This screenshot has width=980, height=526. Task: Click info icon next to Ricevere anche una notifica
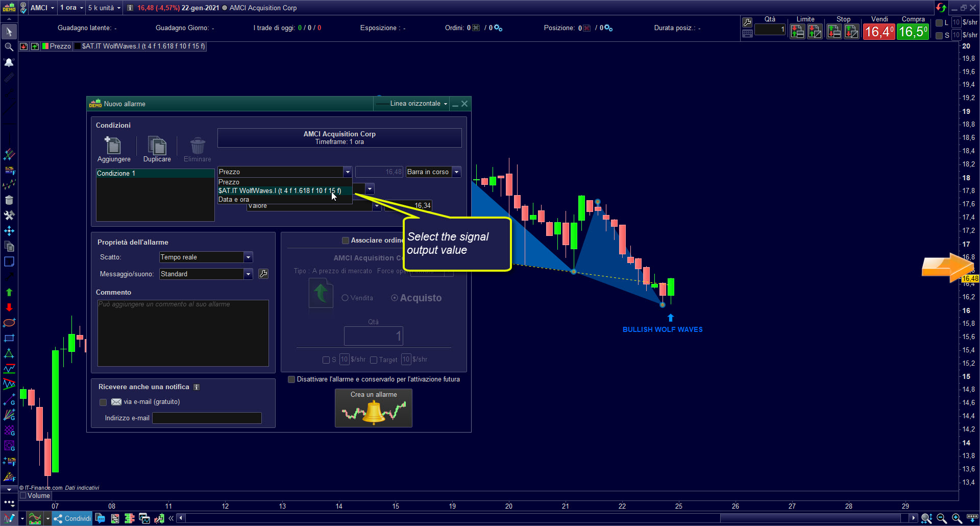(x=197, y=387)
